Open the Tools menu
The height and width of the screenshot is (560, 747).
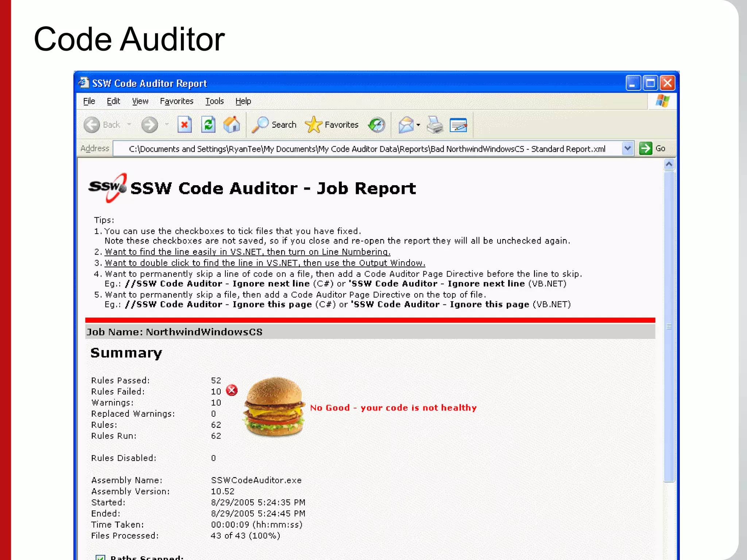click(214, 101)
